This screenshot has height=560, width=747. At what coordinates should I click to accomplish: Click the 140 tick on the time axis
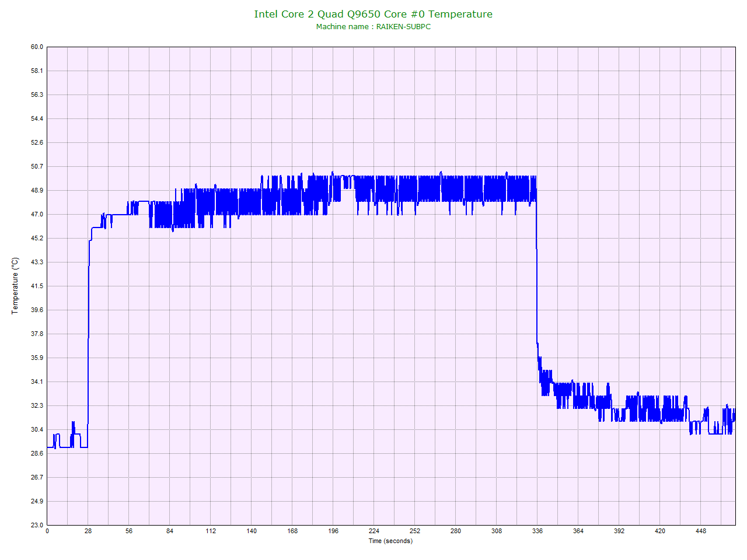tap(252, 531)
